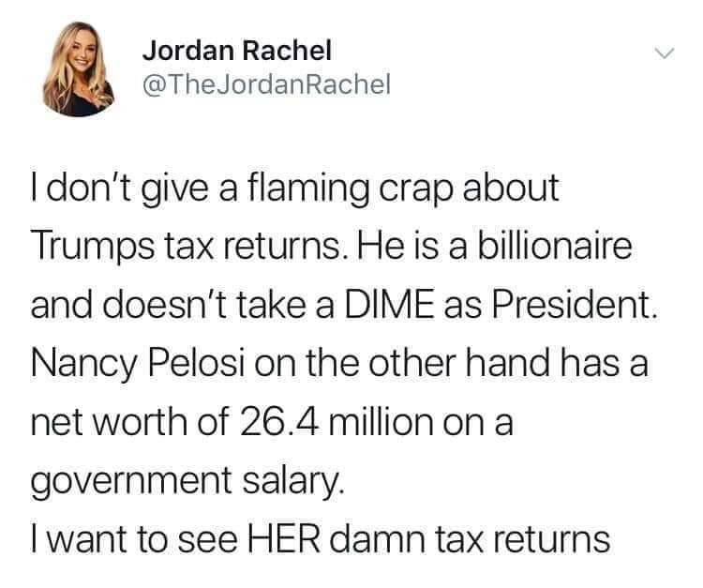The width and height of the screenshot is (703, 588).
Task: Click the word 'salary.' in the tweet
Action: coord(293,481)
